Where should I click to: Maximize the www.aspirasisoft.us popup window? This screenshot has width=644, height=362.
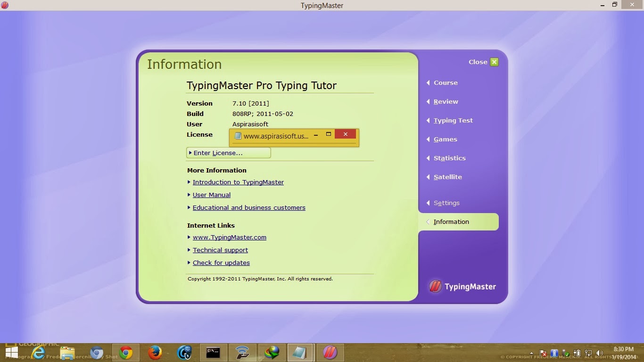coord(329,134)
